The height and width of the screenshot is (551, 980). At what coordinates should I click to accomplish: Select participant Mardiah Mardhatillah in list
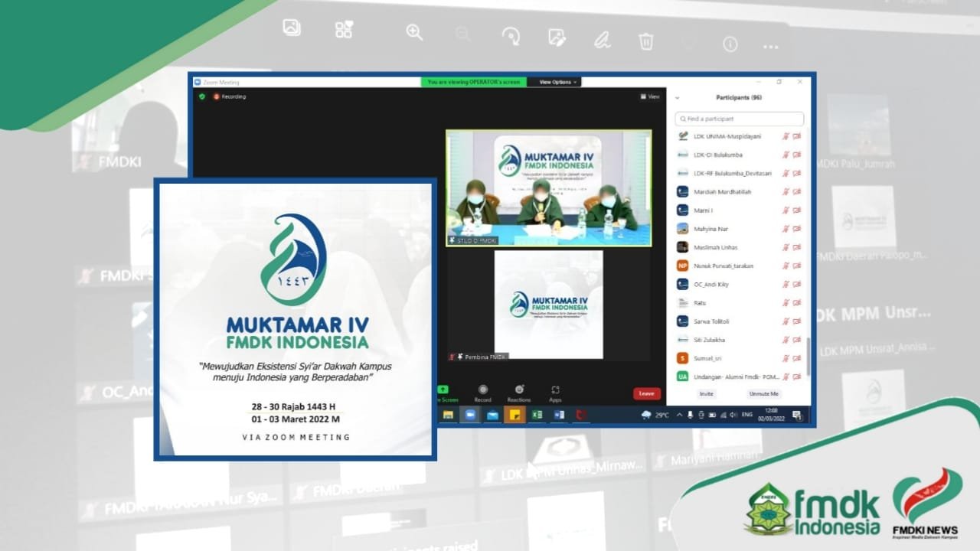[722, 192]
